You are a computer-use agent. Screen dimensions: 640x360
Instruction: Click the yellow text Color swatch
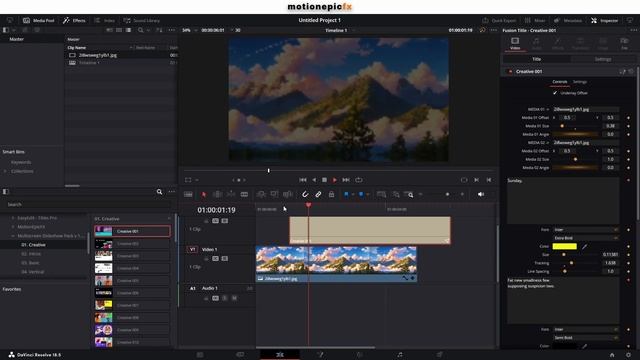564,247
